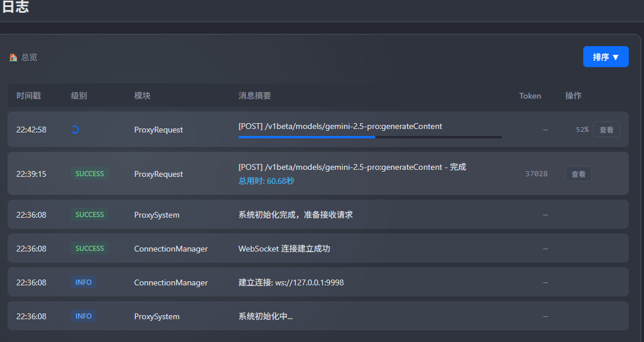Click the 操作 column header
The width and height of the screenshot is (644, 342).
click(573, 96)
